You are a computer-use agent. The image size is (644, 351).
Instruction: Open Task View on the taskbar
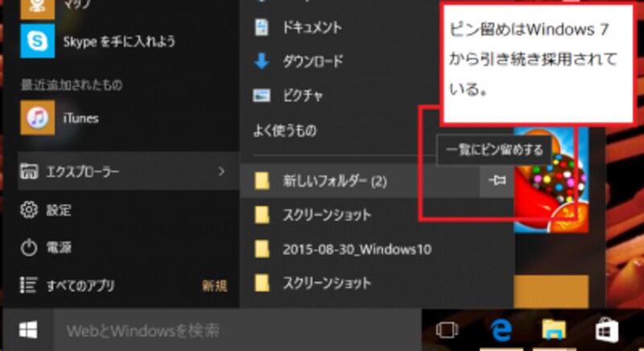pos(447,329)
